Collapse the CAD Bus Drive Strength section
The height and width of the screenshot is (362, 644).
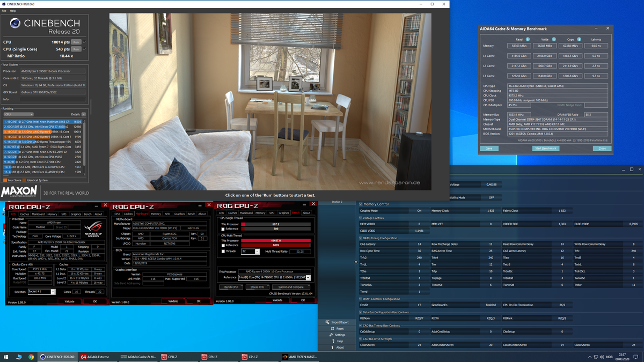[x=361, y=339]
